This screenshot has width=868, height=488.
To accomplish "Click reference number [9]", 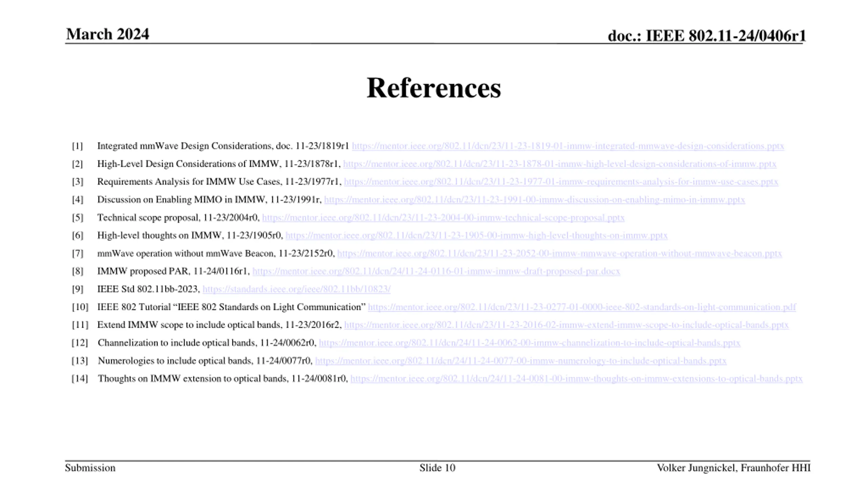I will pos(77,289).
